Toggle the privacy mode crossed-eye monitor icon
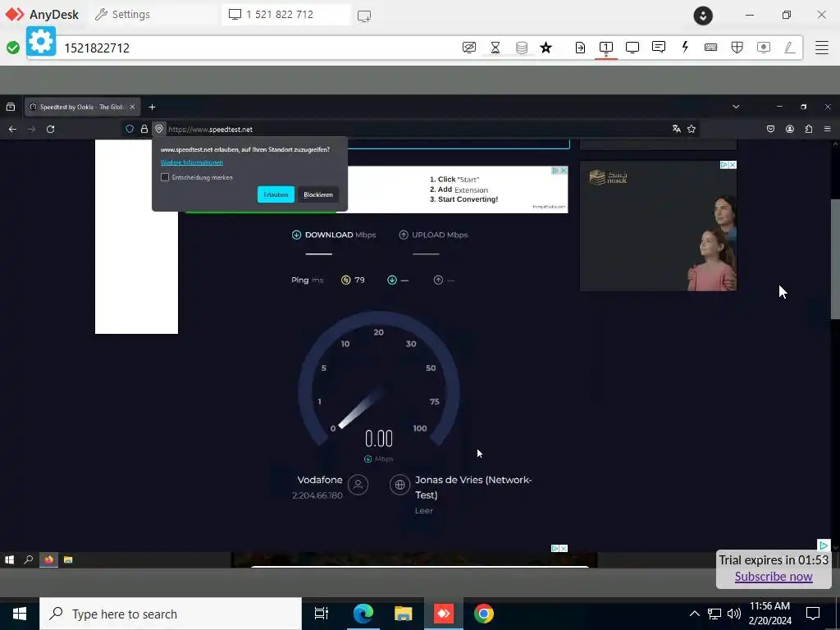Viewport: 840px width, 630px height. click(468, 48)
